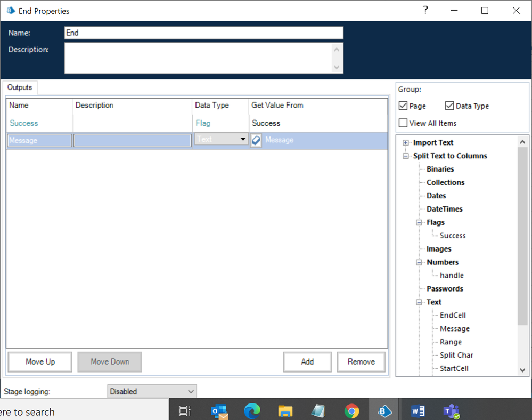Open Microsoft Outlook from the taskbar
Image resolution: width=532 pixels, height=420 pixels.
pos(219,411)
